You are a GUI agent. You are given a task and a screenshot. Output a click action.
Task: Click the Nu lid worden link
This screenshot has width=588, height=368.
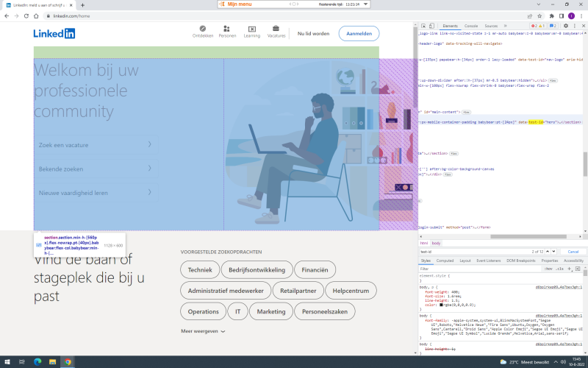(314, 33)
